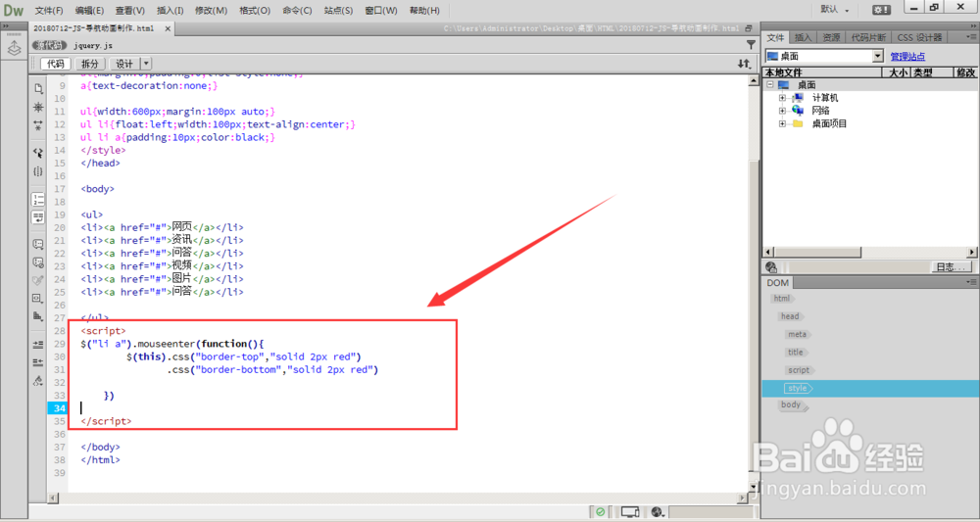Screen dimensions: 980x522
Task: Click FTP log globe icon in Files panel
Action: point(770,267)
